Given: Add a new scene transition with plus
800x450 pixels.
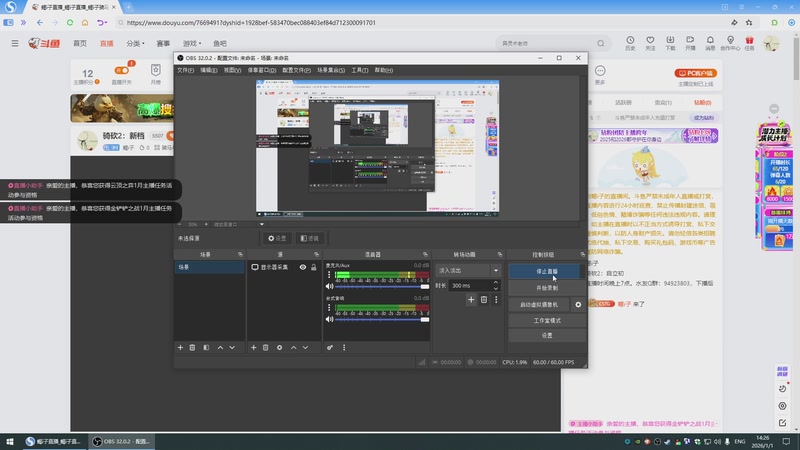Looking at the screenshot, I should 471,299.
